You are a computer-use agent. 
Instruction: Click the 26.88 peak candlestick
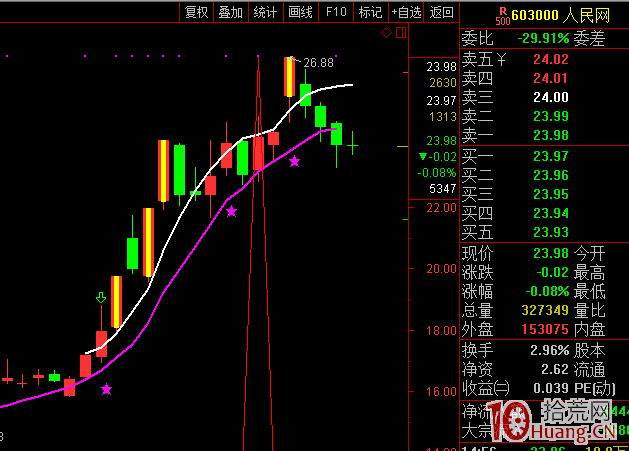(289, 77)
